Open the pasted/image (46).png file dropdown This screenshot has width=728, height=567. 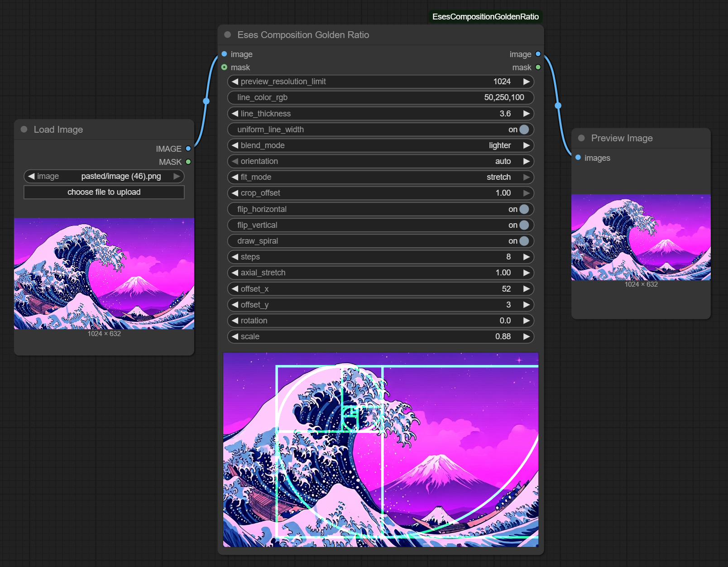tap(104, 176)
